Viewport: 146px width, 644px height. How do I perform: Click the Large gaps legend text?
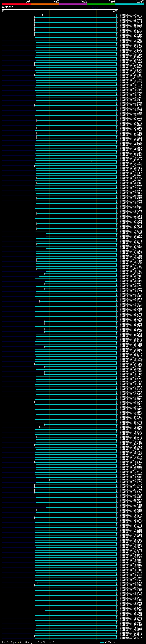[x=10, y=642]
